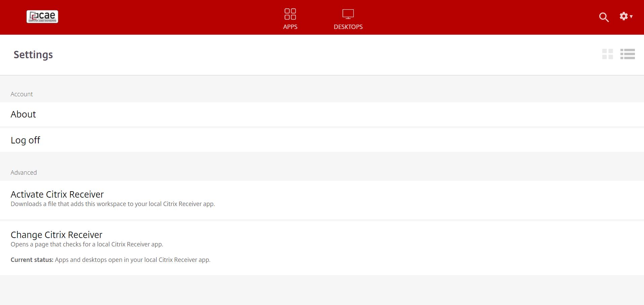Click the Settings page heading

coord(33,55)
